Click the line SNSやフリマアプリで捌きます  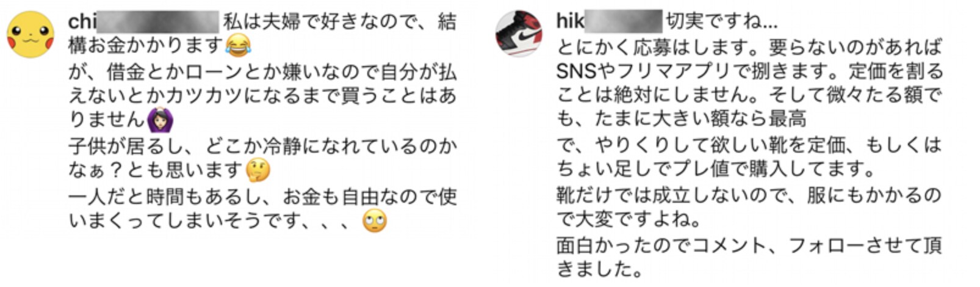coord(749,71)
